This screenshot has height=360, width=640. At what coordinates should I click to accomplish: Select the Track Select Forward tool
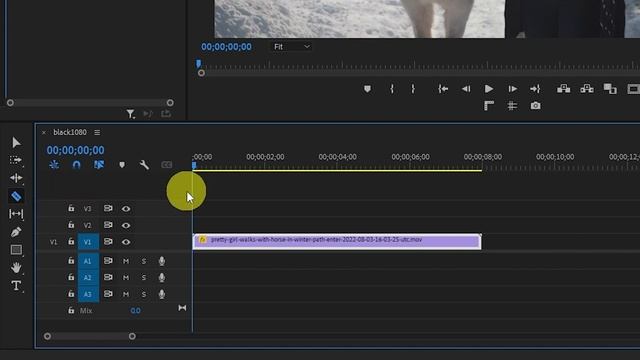tap(16, 160)
